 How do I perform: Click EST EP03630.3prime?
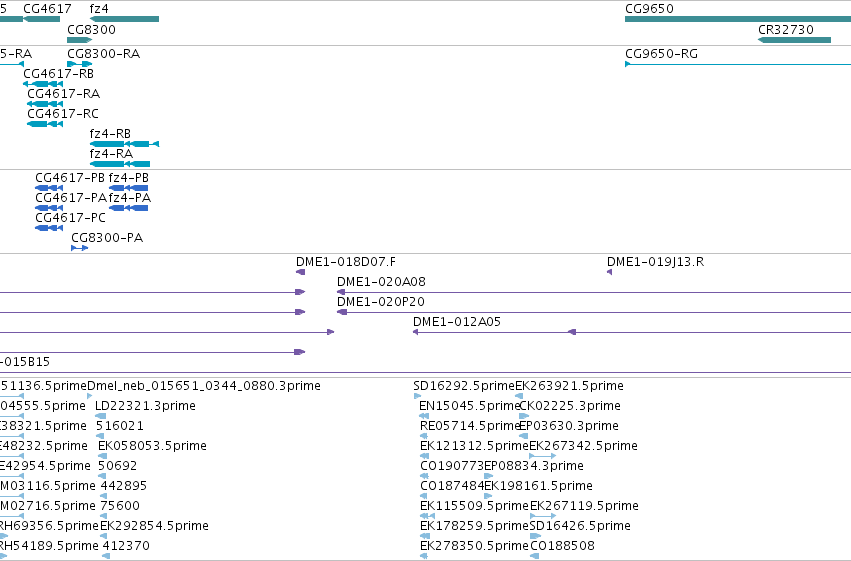[x=569, y=426]
